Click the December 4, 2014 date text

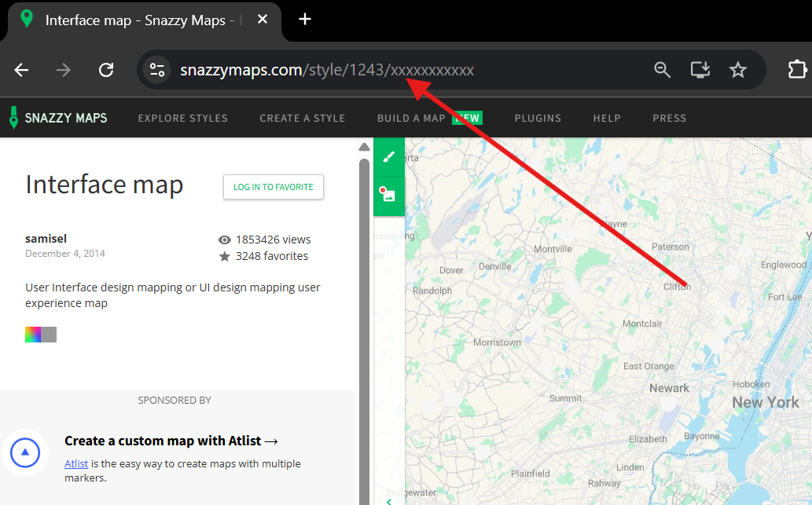[x=65, y=254]
